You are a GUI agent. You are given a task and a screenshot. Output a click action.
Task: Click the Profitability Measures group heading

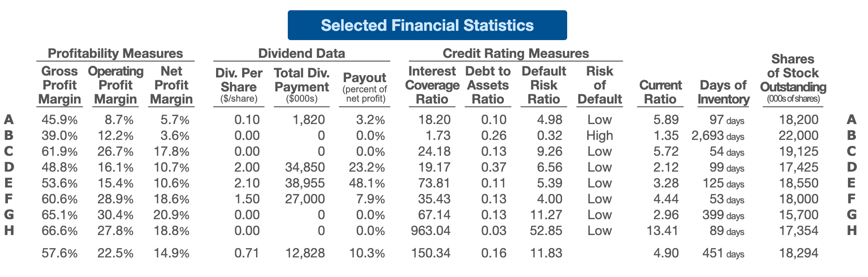[x=115, y=53]
